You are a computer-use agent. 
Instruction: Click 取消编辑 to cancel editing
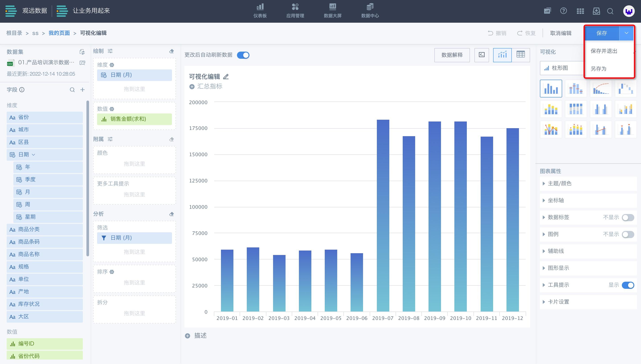point(560,33)
